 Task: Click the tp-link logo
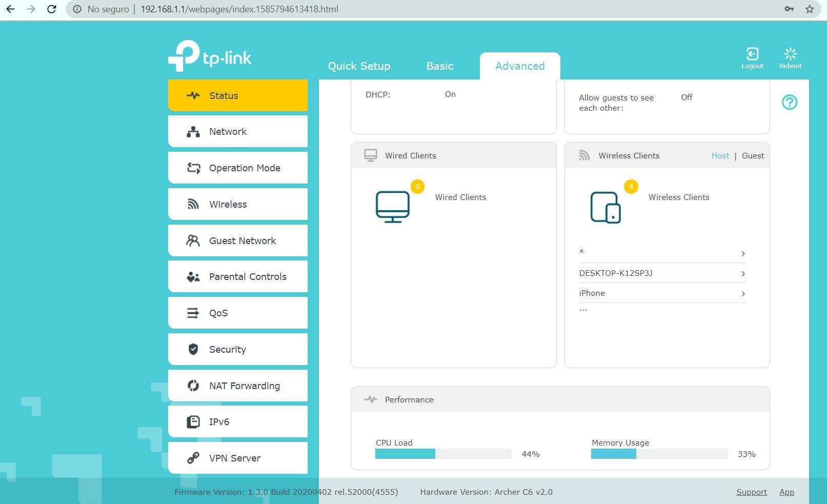(x=210, y=56)
